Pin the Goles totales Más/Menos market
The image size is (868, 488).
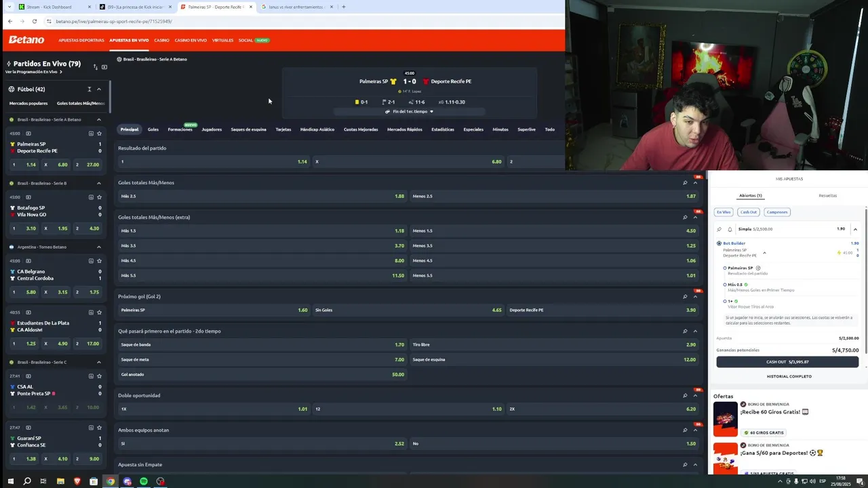[x=685, y=182]
